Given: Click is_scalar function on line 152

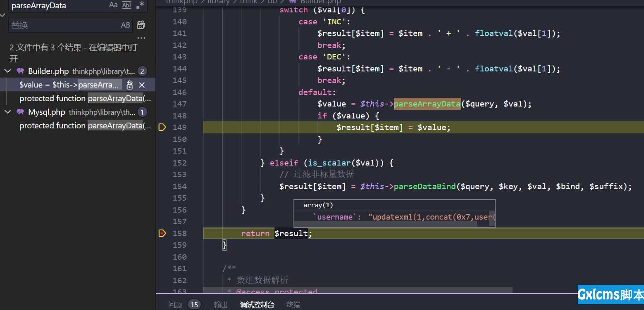Looking at the screenshot, I should [329, 163].
